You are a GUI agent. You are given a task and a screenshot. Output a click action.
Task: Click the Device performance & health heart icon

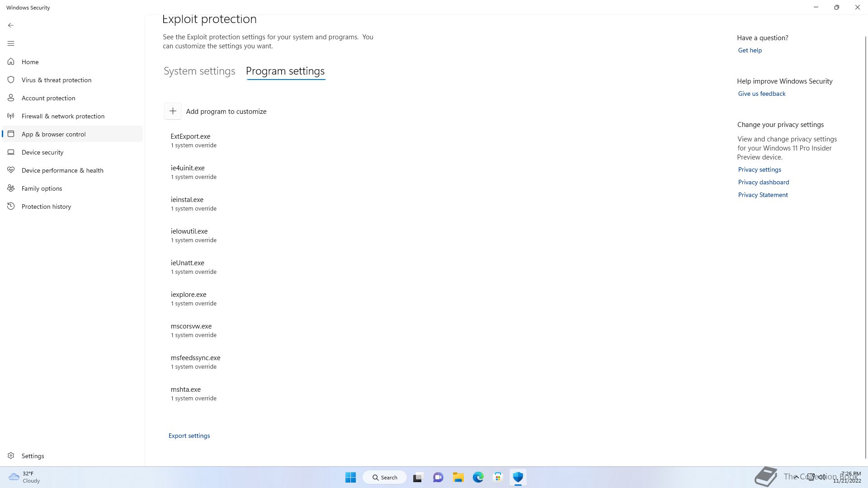coord(11,170)
